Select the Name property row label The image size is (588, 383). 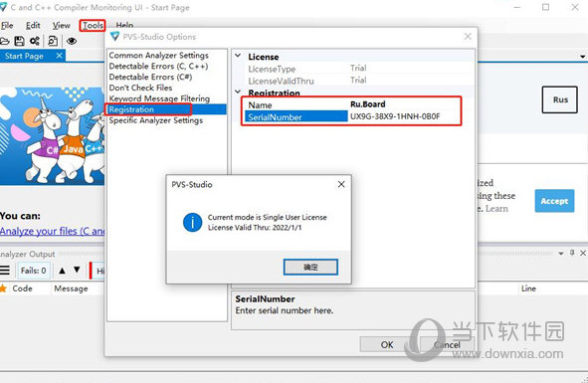coord(260,105)
